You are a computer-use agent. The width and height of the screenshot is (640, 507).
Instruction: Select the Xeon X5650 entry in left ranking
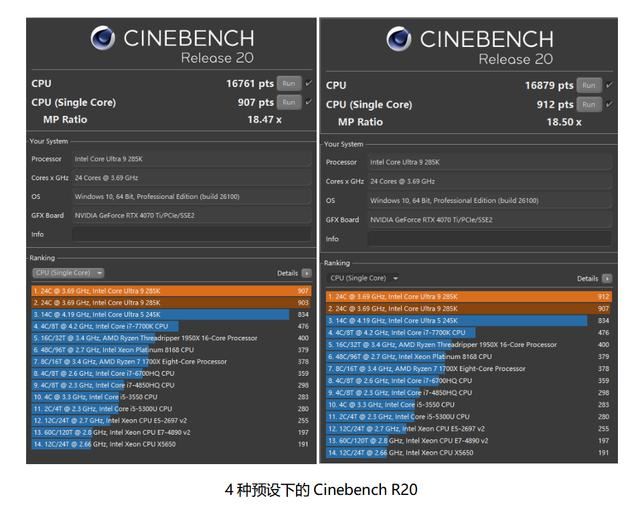pos(160,444)
